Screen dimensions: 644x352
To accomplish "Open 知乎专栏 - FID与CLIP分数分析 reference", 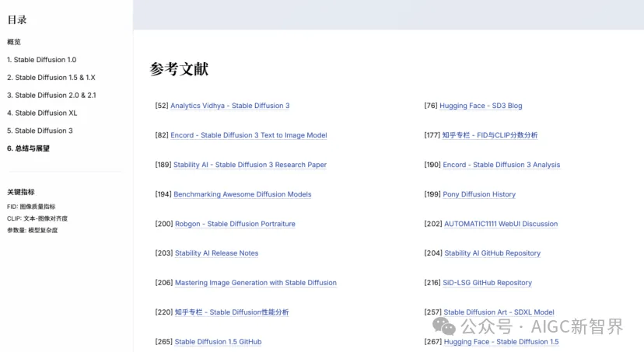I will tap(489, 135).
